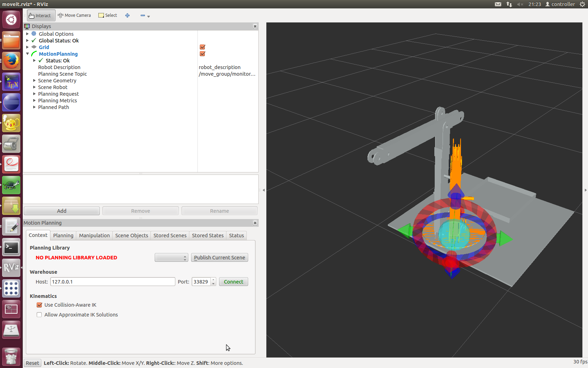
Task: Expand the Grid display item
Action: (x=27, y=47)
